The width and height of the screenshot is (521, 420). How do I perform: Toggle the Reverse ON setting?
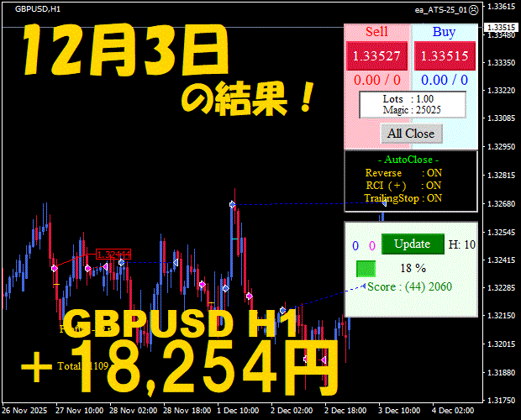(403, 173)
